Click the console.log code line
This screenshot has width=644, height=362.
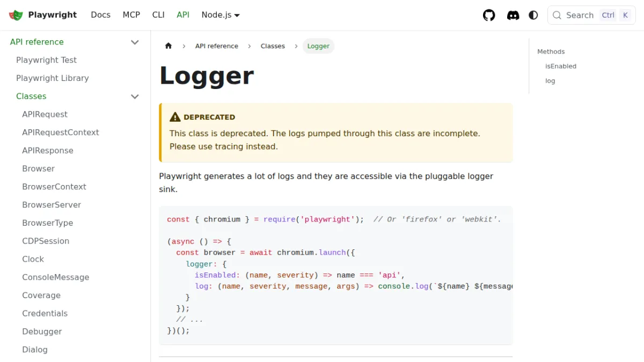354,286
